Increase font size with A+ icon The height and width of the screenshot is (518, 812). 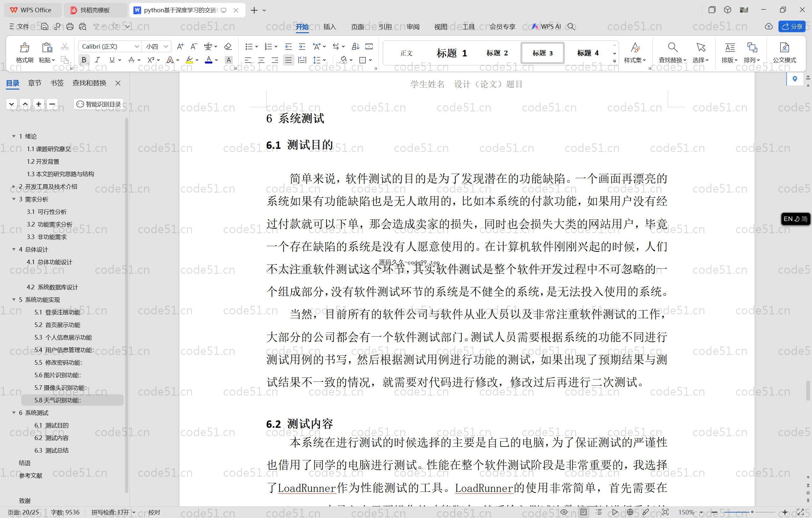[180, 46]
